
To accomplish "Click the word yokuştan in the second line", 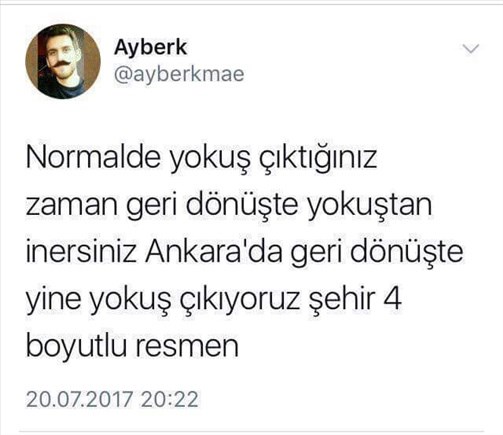I will 369,206.
